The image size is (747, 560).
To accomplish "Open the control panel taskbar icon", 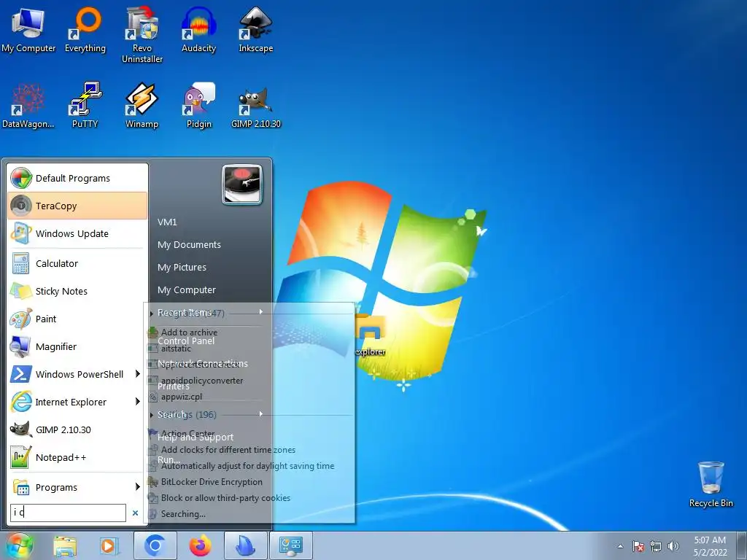I will (291, 545).
